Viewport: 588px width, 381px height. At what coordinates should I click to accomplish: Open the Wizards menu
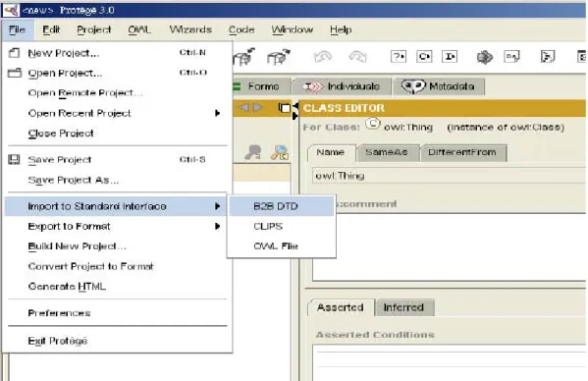tap(190, 29)
